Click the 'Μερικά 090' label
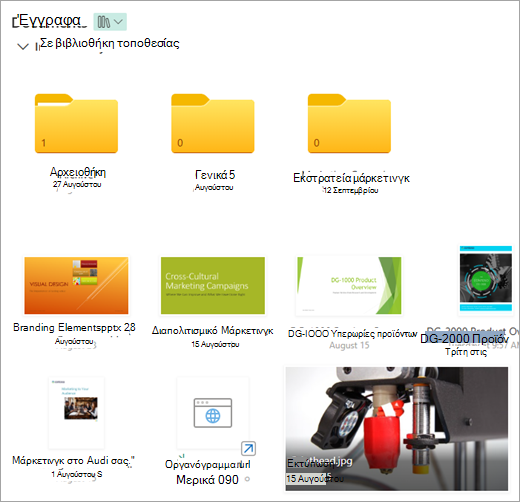This screenshot has width=520, height=502. (x=207, y=480)
